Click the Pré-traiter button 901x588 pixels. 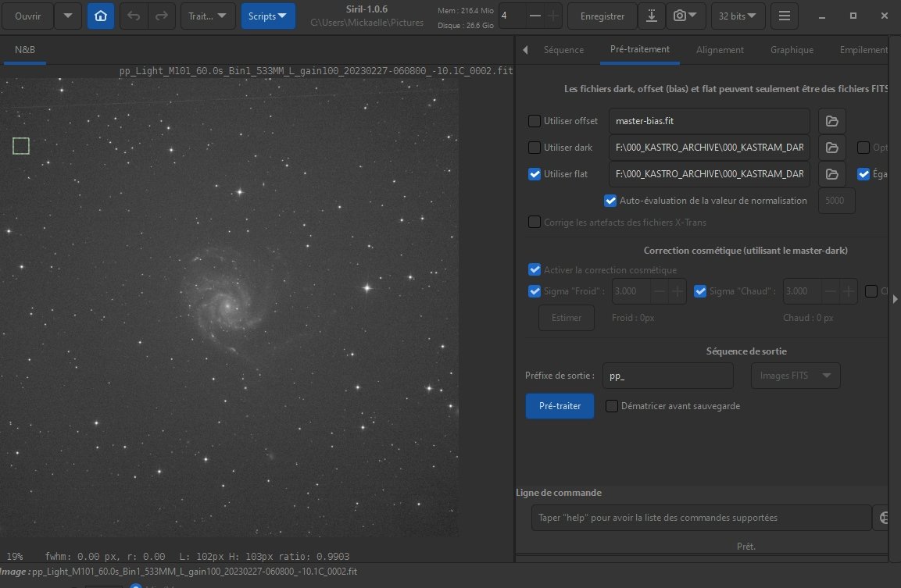pos(560,406)
